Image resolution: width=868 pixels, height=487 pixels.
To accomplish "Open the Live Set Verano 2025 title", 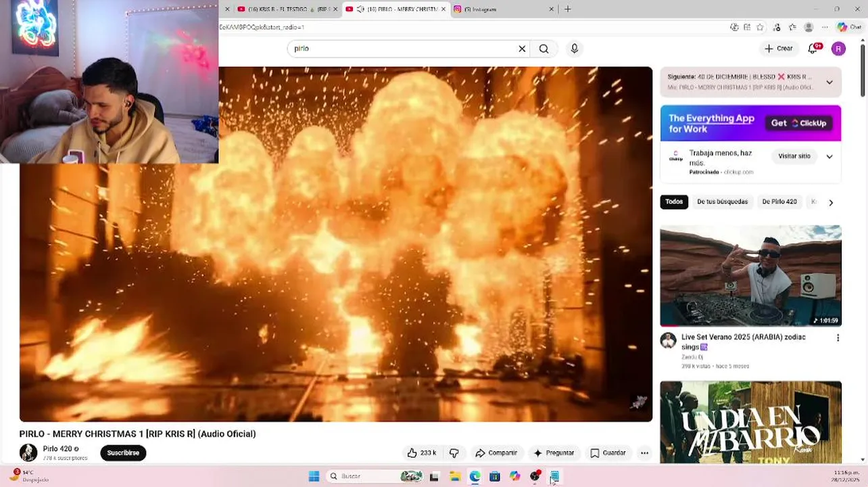I will pyautogui.click(x=744, y=342).
